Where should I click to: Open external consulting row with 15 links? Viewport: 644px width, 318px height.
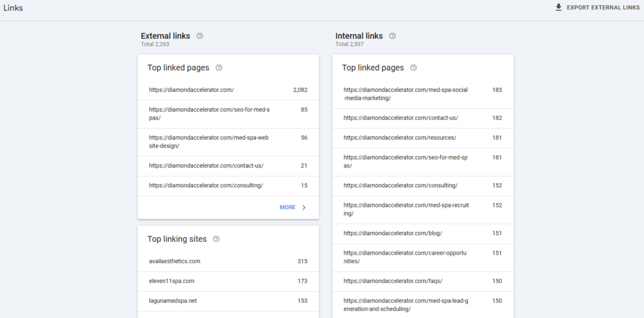[228, 185]
